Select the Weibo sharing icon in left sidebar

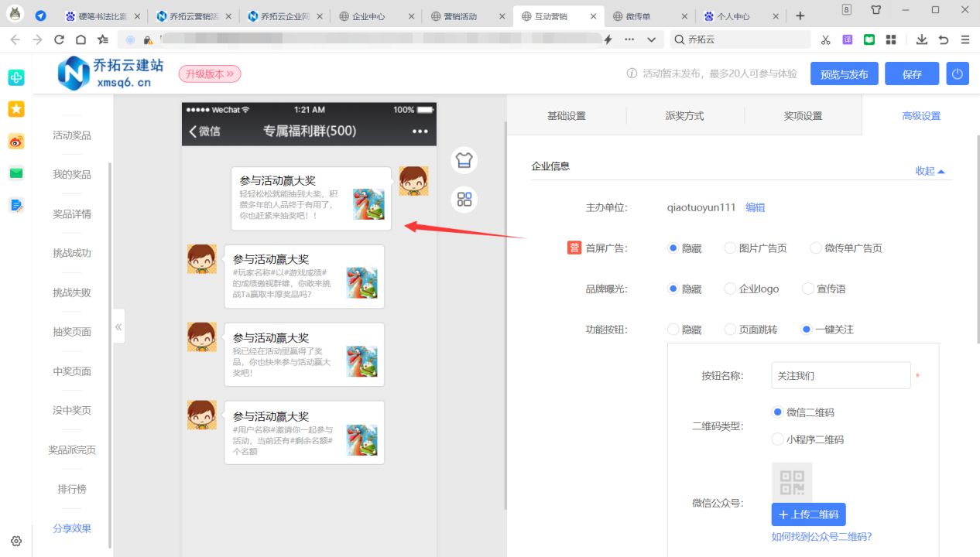15,142
